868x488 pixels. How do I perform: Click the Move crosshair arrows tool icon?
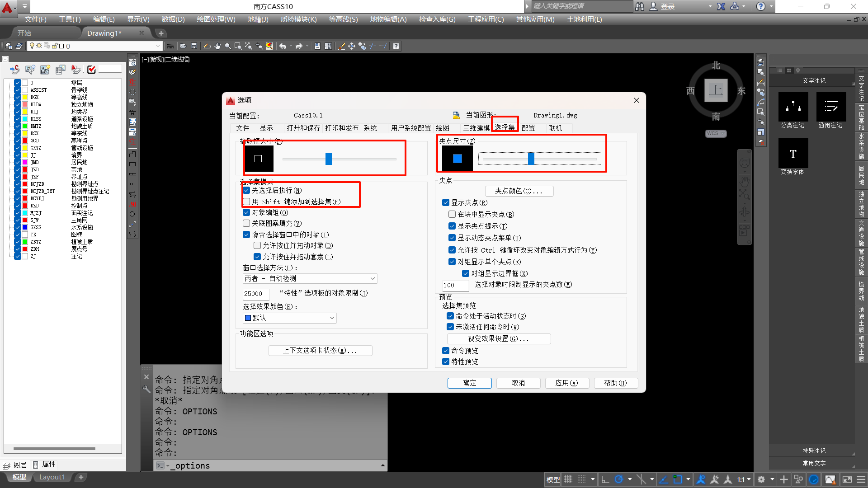pos(352,46)
